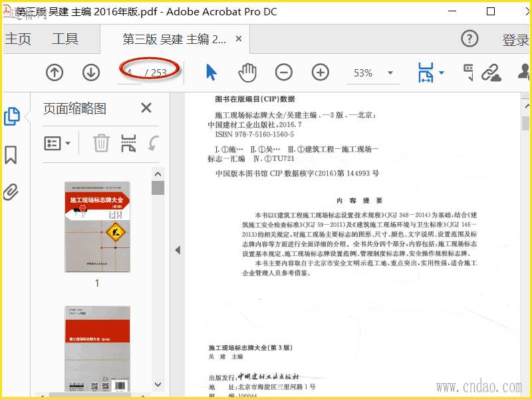The height and width of the screenshot is (399, 532).
Task: Maximize the Acrobat window
Action: click(491, 11)
